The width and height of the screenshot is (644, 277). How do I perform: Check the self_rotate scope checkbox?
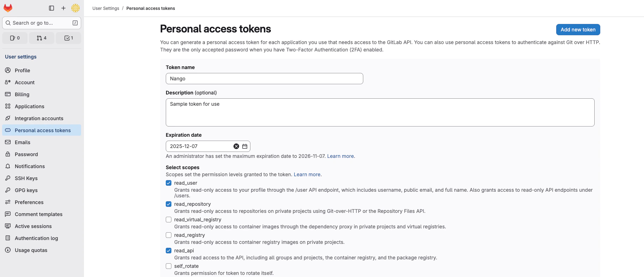pyautogui.click(x=169, y=266)
